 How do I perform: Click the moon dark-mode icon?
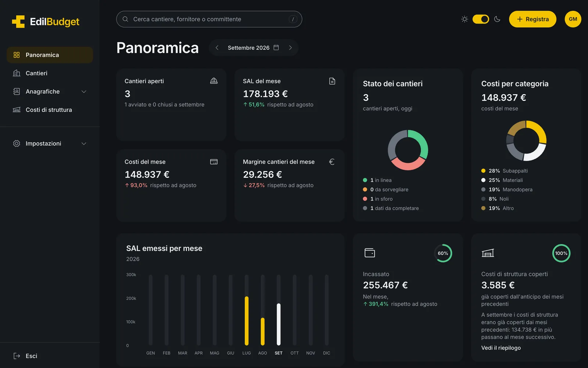coord(497,19)
